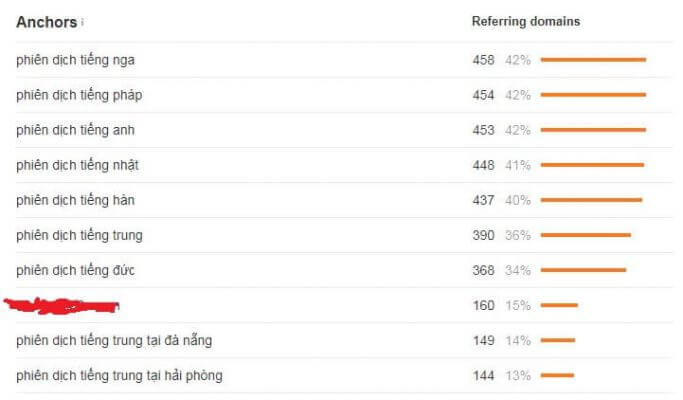Viewport: 683px width, 400px height.
Task: Click the Referring domains column header
Action: click(x=525, y=22)
